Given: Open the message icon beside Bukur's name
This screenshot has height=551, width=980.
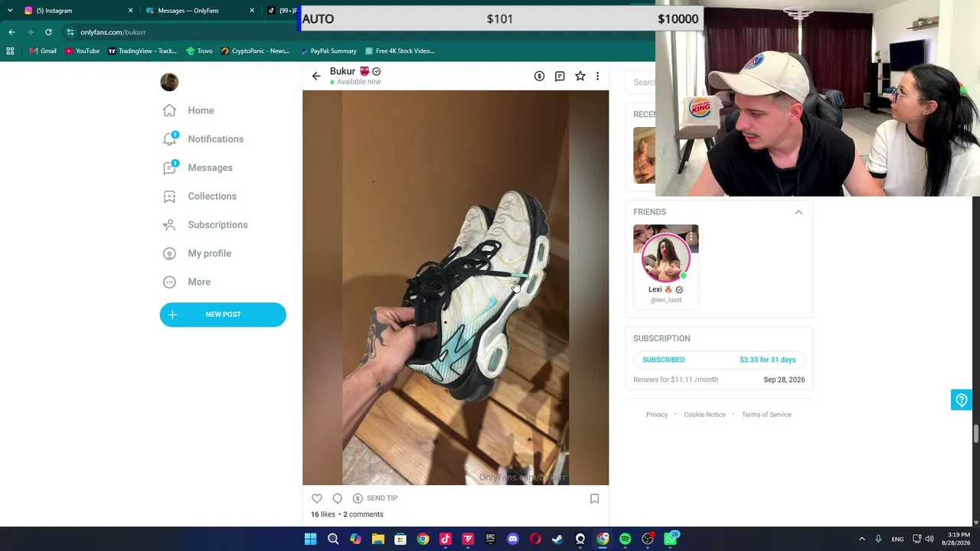Looking at the screenshot, I should tap(560, 76).
